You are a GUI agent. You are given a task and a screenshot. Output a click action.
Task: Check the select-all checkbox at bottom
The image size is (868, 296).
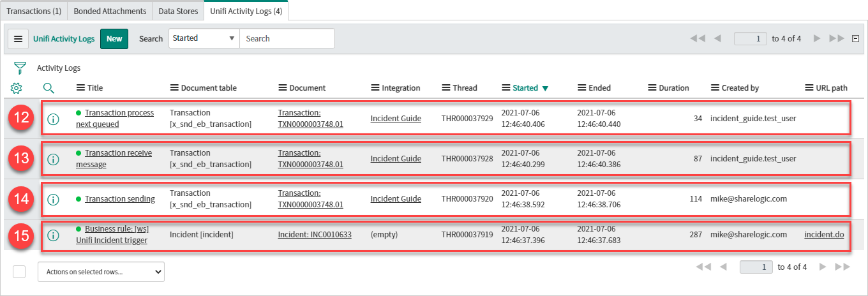19,272
